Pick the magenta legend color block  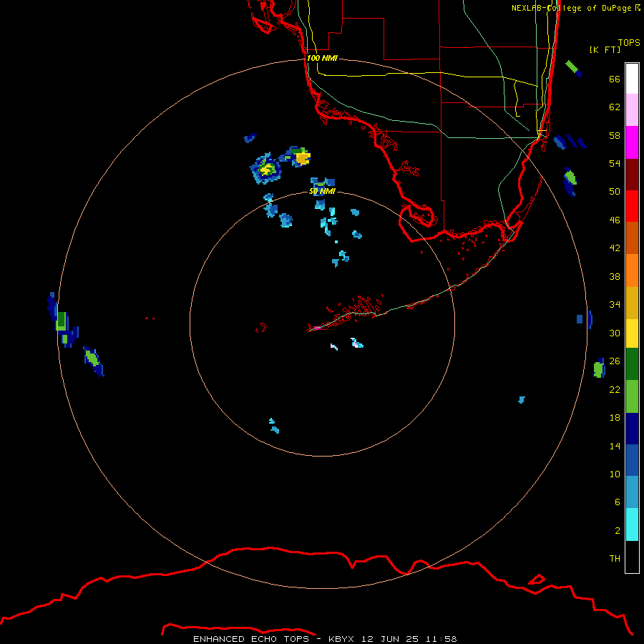click(x=632, y=142)
